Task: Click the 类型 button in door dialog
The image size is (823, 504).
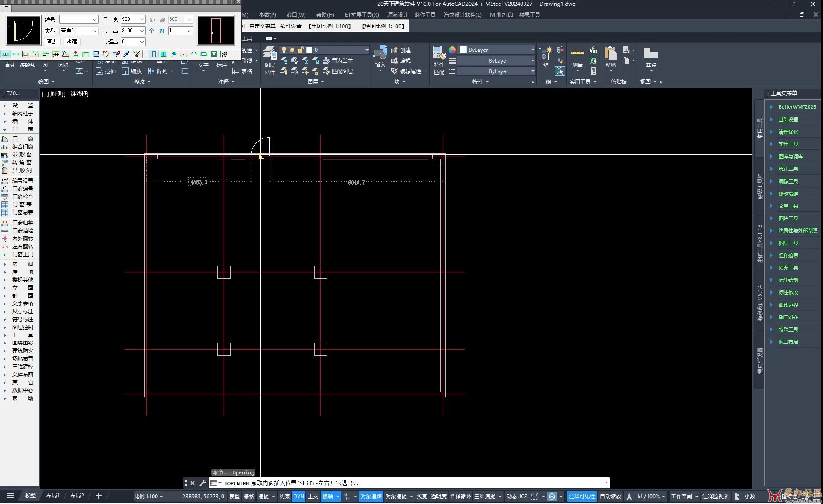Action: (x=50, y=31)
